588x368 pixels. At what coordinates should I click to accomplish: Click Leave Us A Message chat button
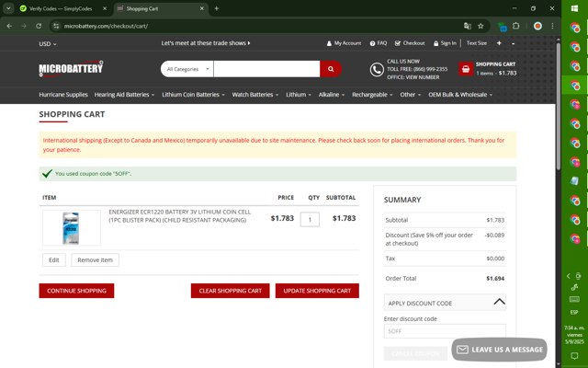pyautogui.click(x=499, y=350)
